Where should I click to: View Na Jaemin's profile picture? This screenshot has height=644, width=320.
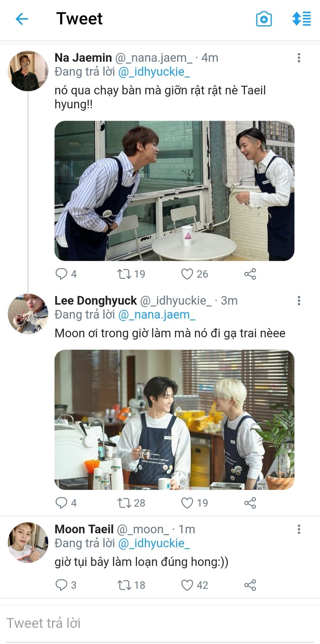(x=28, y=71)
